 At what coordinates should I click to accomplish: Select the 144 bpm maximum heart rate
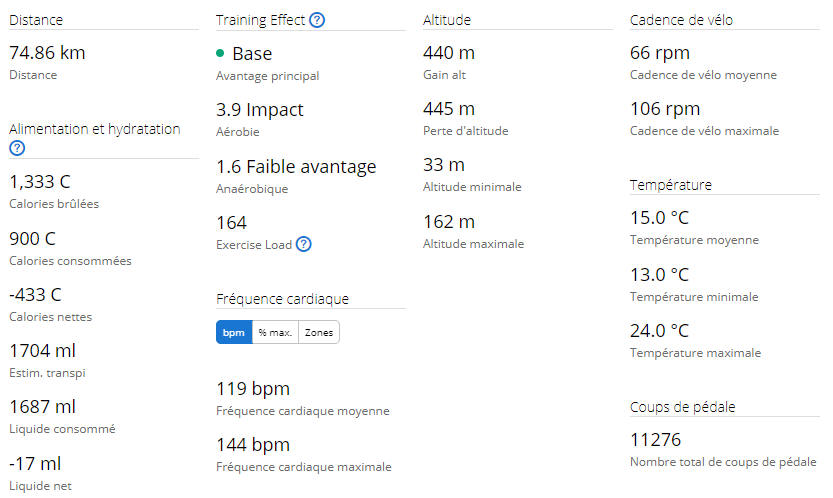pyautogui.click(x=253, y=445)
